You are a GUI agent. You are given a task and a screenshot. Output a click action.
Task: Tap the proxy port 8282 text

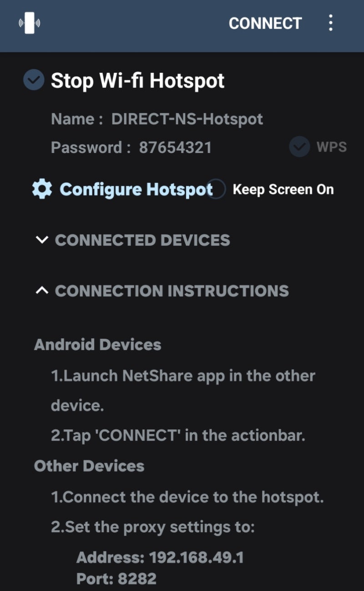click(x=137, y=579)
